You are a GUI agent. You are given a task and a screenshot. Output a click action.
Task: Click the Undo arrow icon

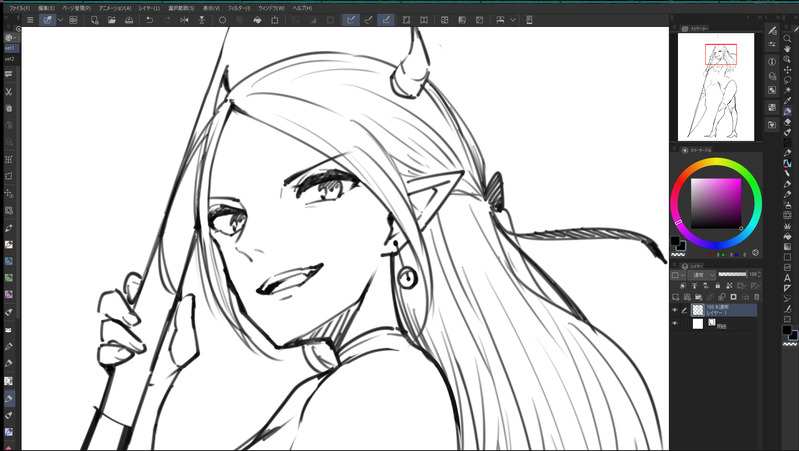(149, 20)
